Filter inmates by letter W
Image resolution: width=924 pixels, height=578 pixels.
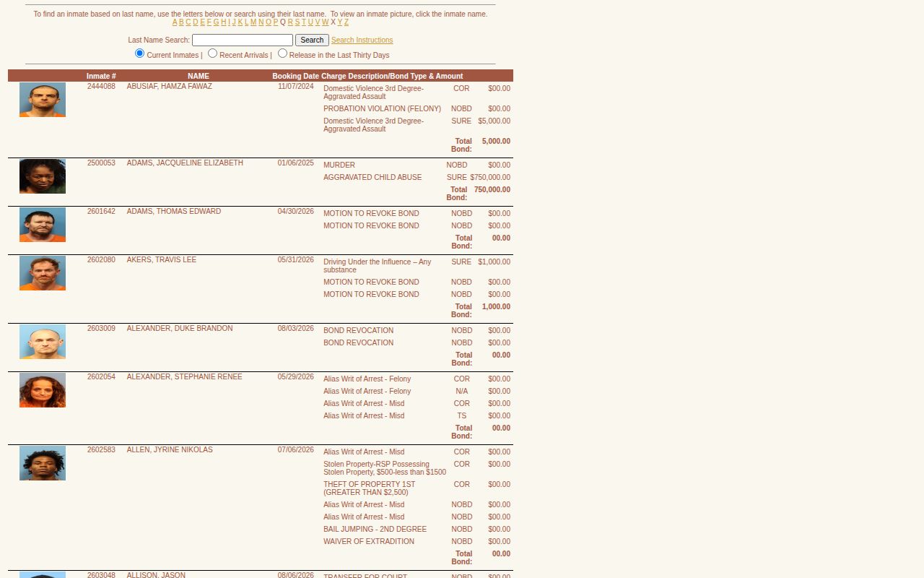[x=325, y=22]
